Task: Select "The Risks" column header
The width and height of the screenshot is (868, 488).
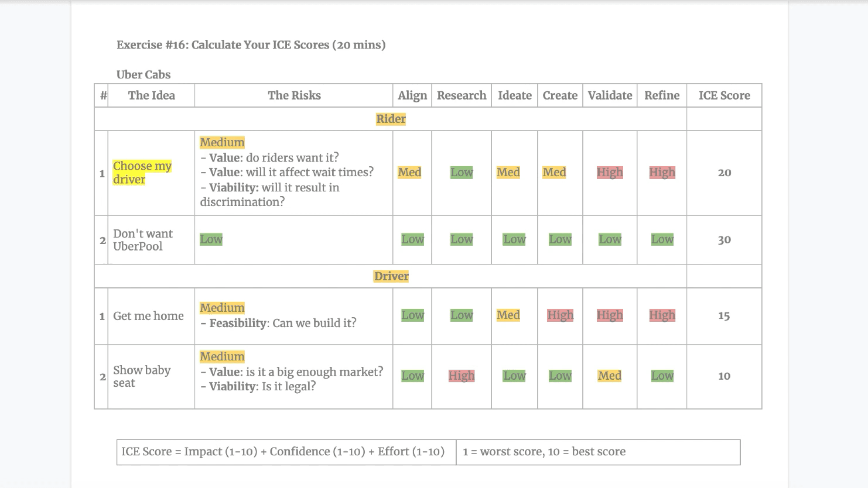Action: click(294, 95)
